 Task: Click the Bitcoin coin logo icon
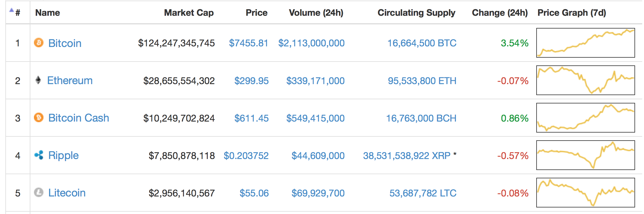(39, 43)
